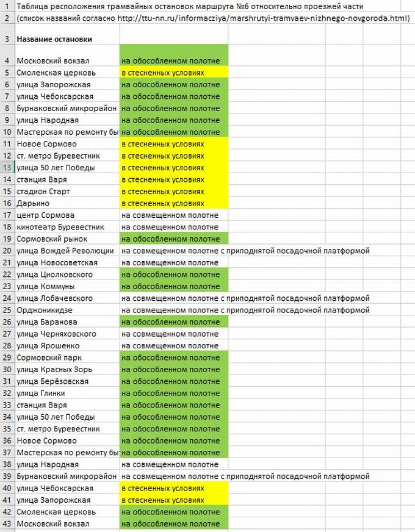Screen dimensions: 415x532
Task: Click status cell for улица Народная row 38
Action: point(174,464)
